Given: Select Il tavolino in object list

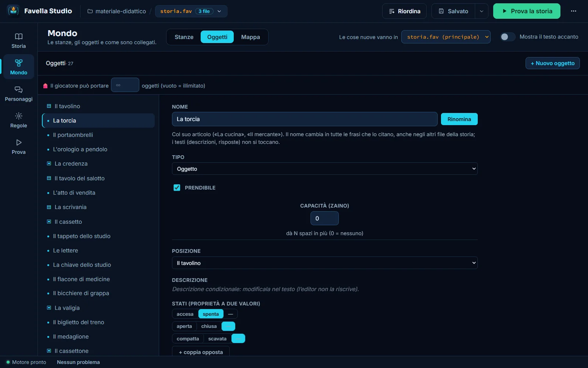Looking at the screenshot, I should pos(98,106).
